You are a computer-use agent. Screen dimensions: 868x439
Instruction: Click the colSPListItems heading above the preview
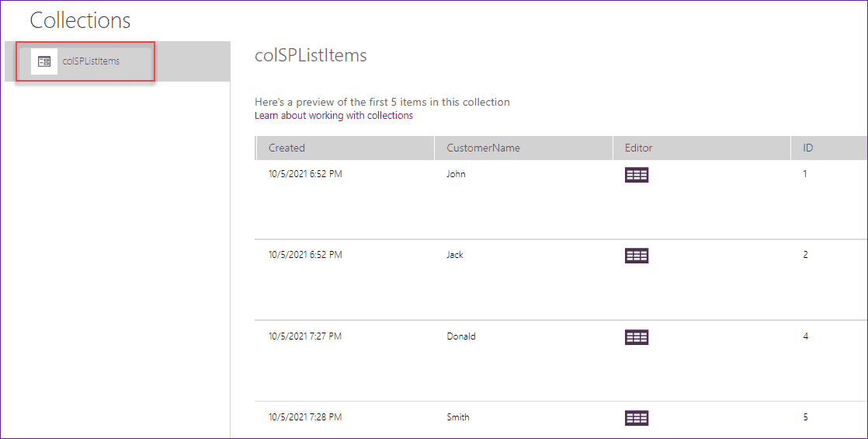click(311, 55)
